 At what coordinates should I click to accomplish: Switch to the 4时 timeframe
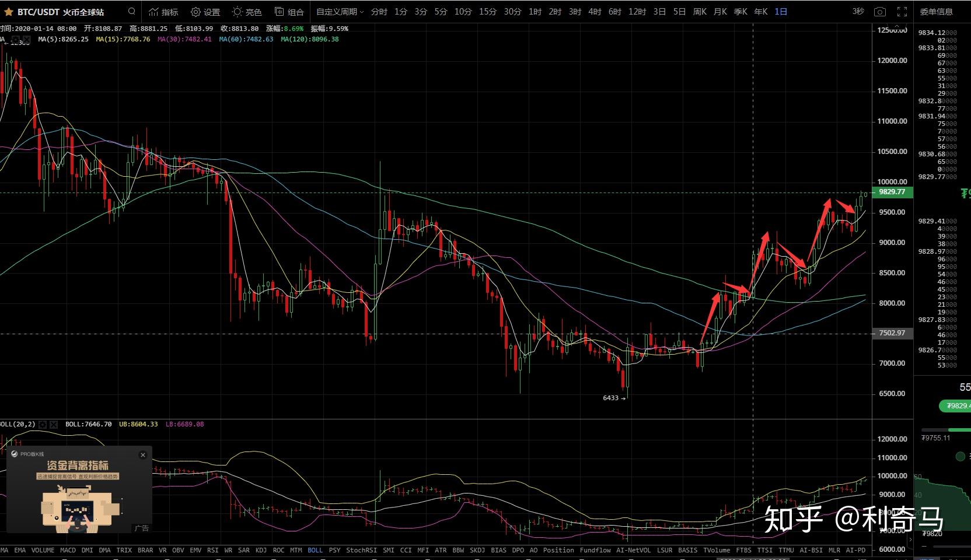[x=595, y=12]
